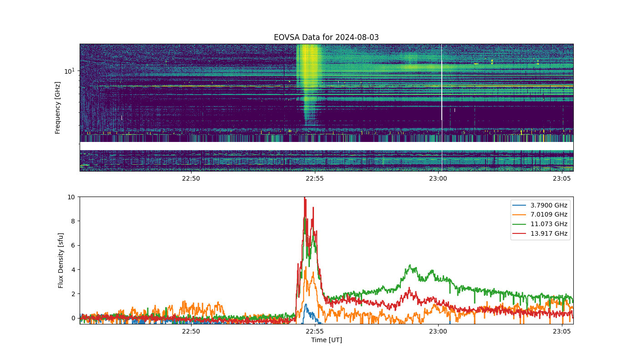Image resolution: width=637 pixels, height=364 pixels.
Task: Click the orange line swatch in legend
Action: [x=520, y=215]
